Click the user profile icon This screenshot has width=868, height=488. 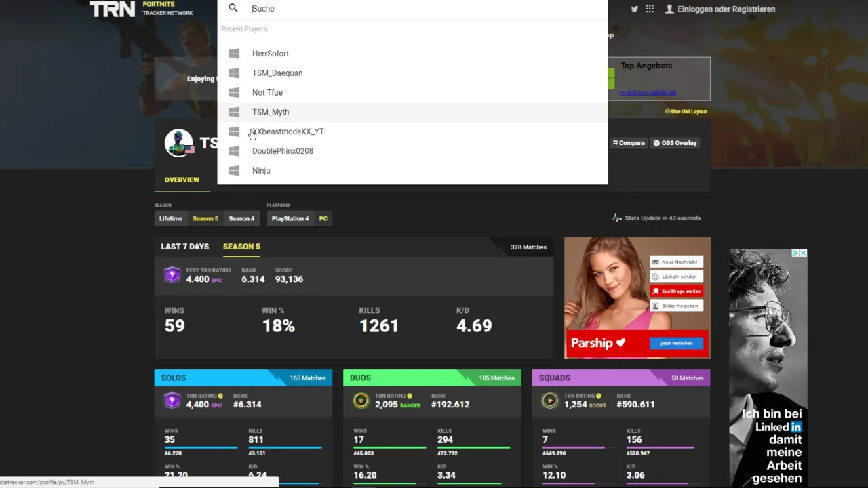[x=669, y=9]
